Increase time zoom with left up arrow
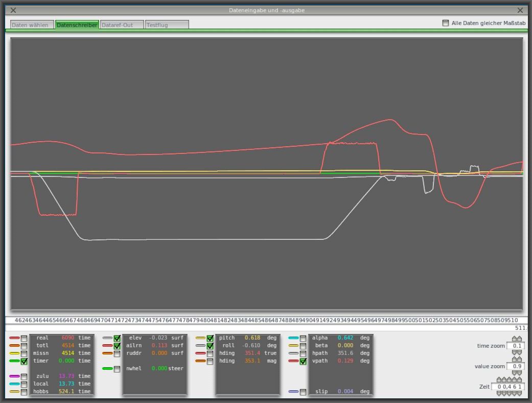The image size is (532, 403). pyautogui.click(x=515, y=339)
